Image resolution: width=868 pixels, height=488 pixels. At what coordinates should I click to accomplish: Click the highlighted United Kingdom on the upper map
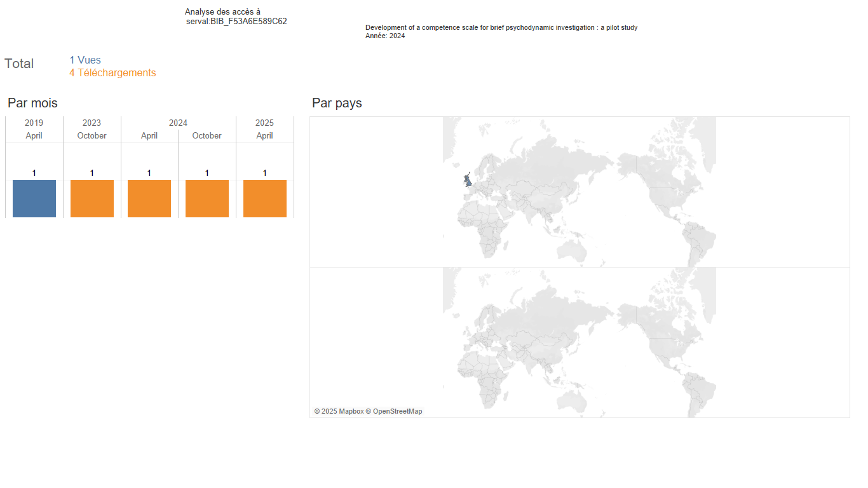click(x=468, y=180)
